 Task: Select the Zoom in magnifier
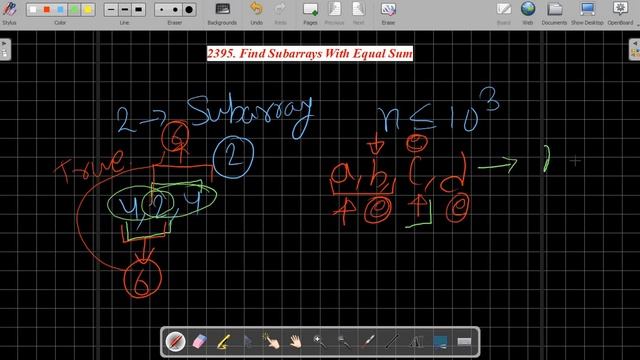[320, 342]
